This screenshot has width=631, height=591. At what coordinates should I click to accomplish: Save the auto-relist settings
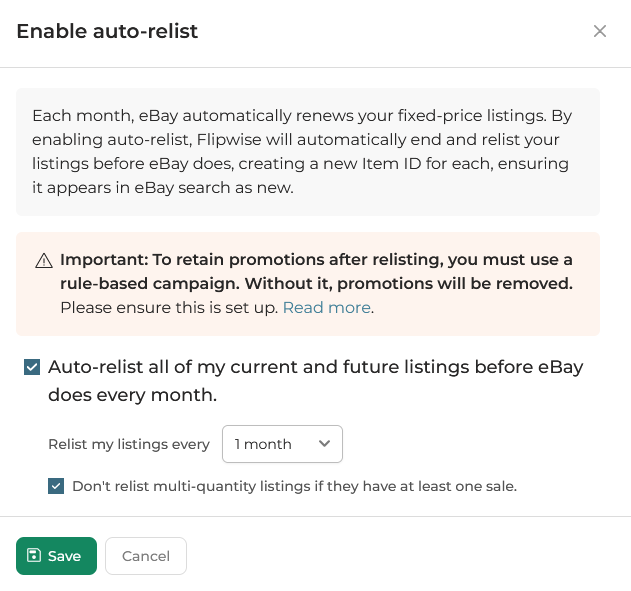(56, 556)
